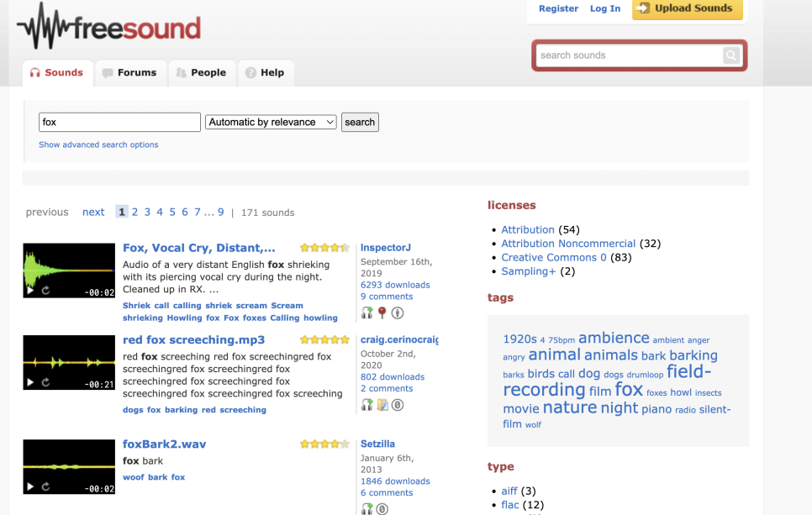The image size is (812, 515).
Task: Open the Forums tab
Action: click(130, 72)
